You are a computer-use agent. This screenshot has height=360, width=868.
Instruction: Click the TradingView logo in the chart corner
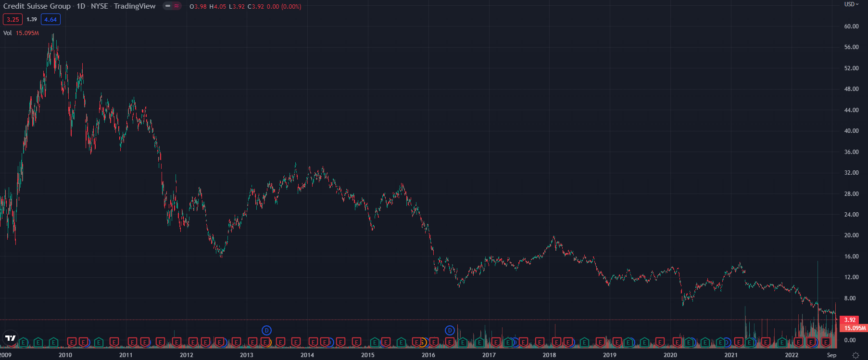tap(11, 338)
